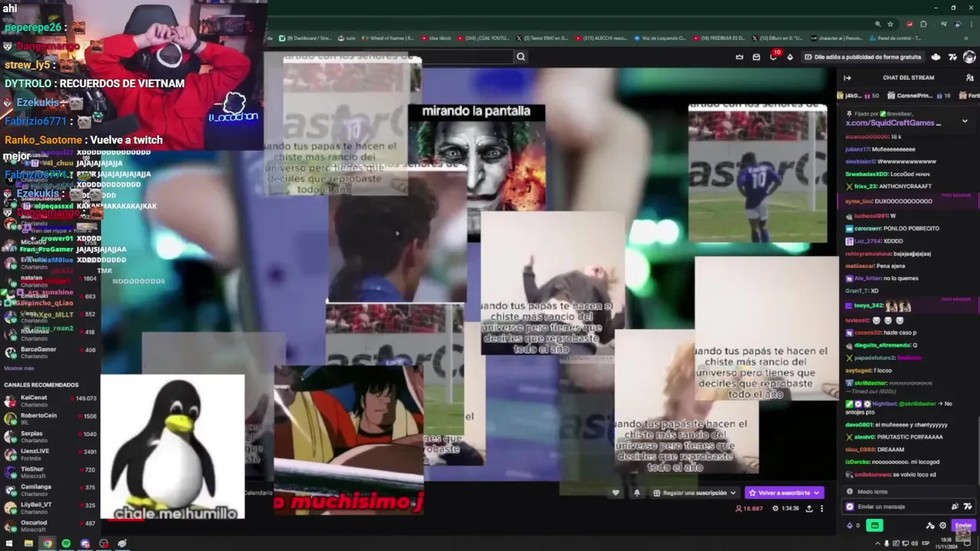Open the emote picker in chat input
This screenshot has height=551, width=980.
pos(968,507)
